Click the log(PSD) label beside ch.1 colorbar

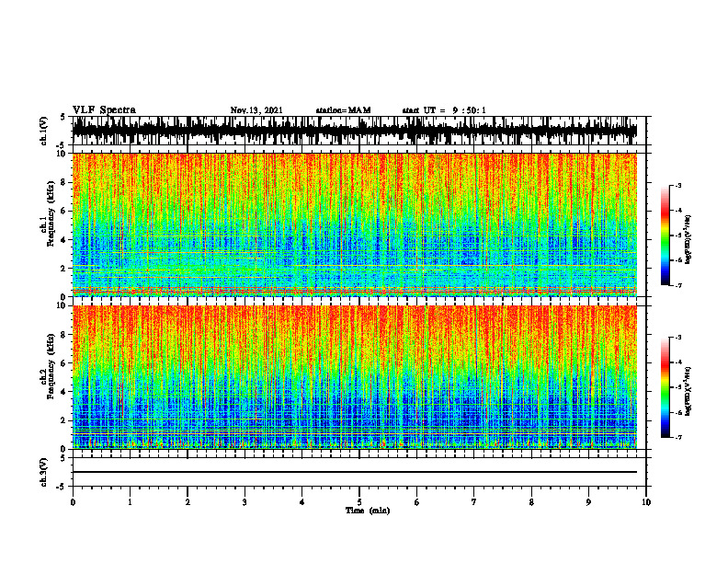[688, 240]
